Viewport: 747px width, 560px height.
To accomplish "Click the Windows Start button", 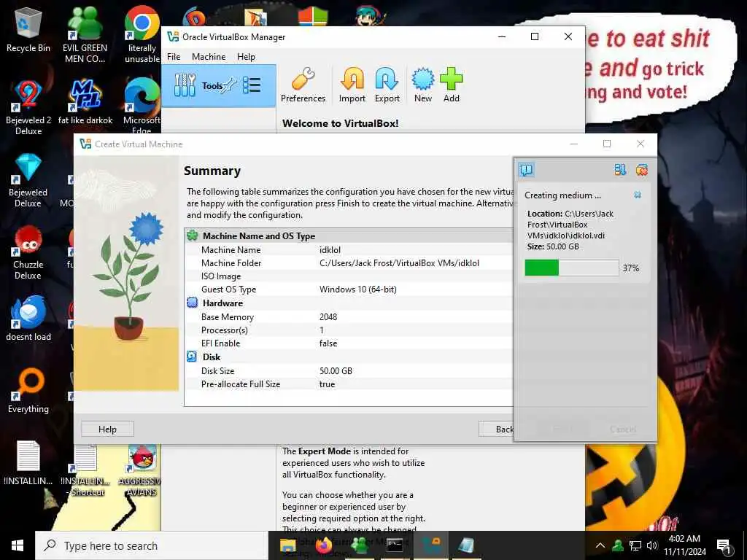I will (18, 545).
